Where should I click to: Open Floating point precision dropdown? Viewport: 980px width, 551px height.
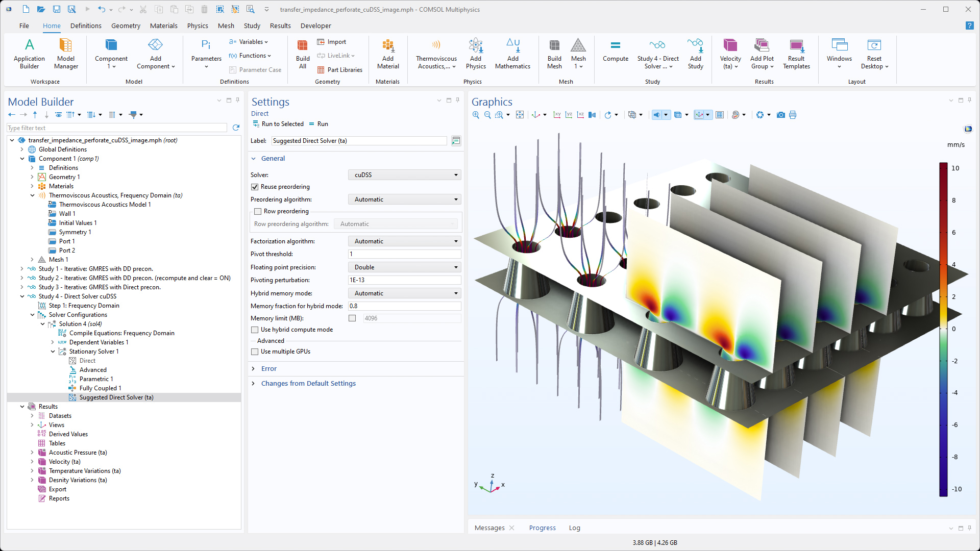[x=404, y=267]
